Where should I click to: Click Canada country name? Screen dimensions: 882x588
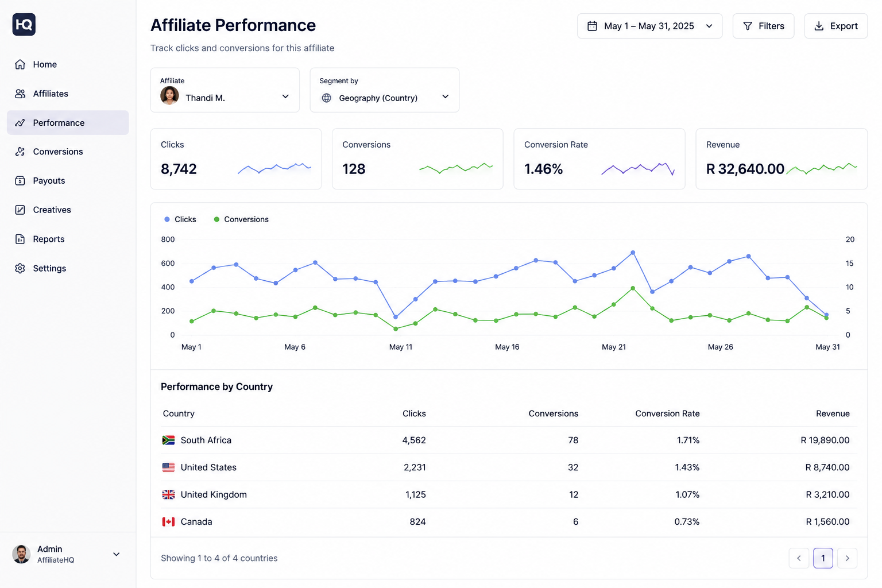[x=196, y=522]
